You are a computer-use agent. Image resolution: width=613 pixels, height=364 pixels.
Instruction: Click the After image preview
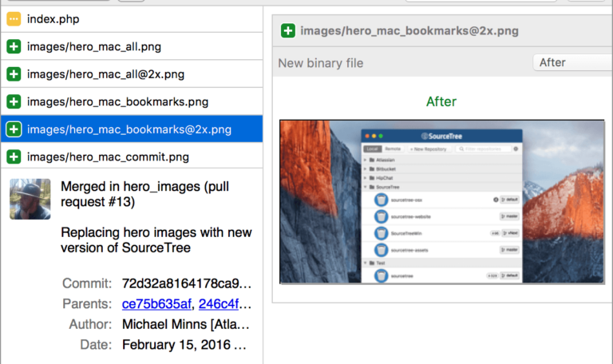pos(441,202)
